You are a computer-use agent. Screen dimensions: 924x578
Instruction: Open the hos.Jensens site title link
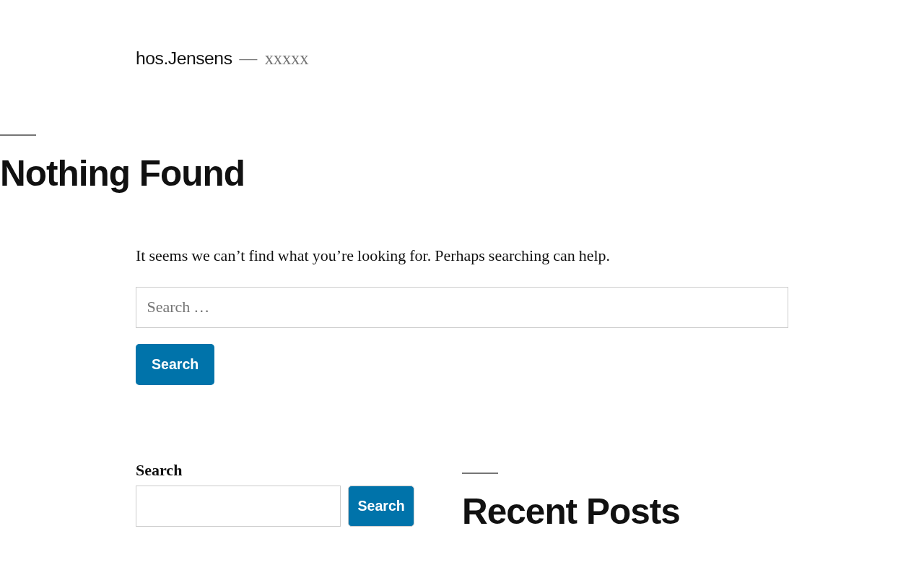(x=184, y=59)
